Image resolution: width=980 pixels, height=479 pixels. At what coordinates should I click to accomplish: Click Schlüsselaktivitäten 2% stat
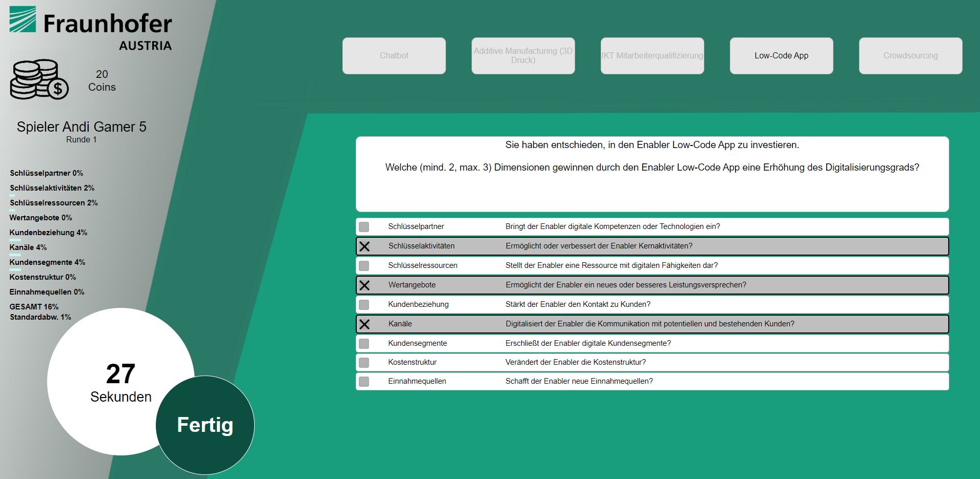pyautogui.click(x=52, y=188)
